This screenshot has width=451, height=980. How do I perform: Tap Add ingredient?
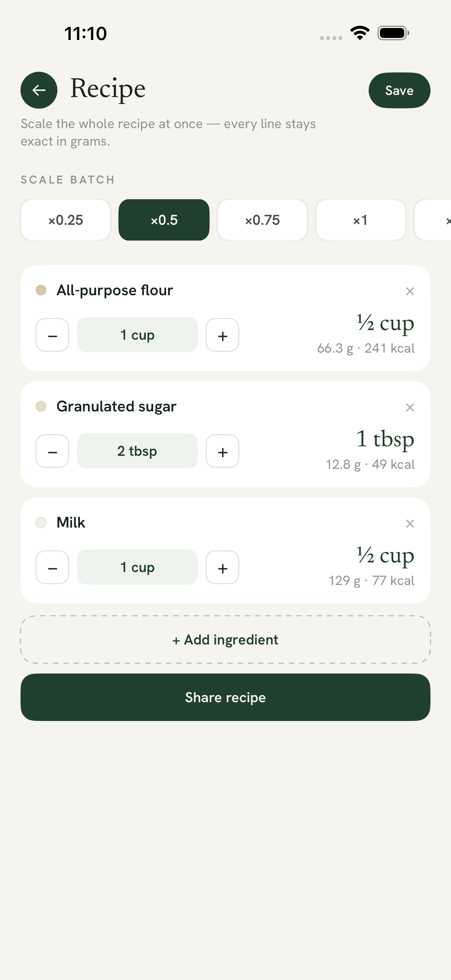click(x=225, y=640)
